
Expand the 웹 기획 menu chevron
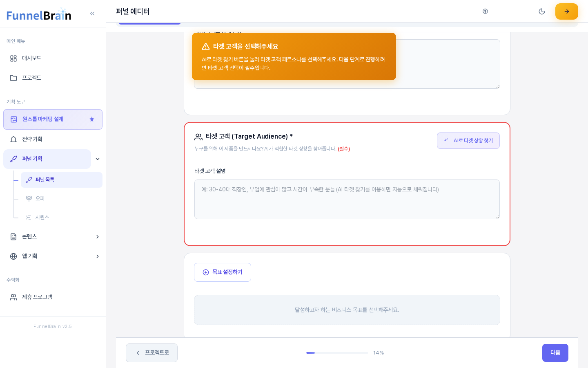(x=98, y=256)
